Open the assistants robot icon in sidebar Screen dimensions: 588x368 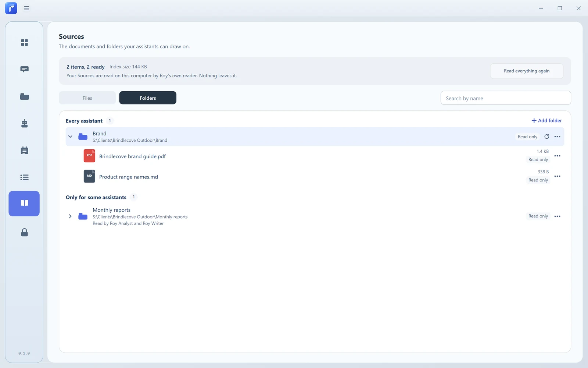24,123
